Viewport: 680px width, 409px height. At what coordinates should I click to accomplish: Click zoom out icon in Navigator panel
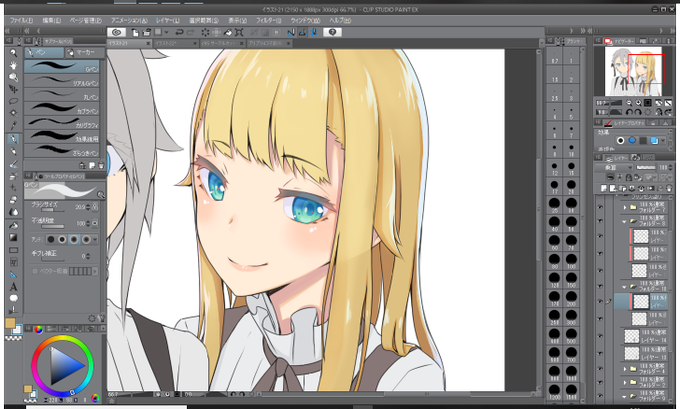point(629,103)
